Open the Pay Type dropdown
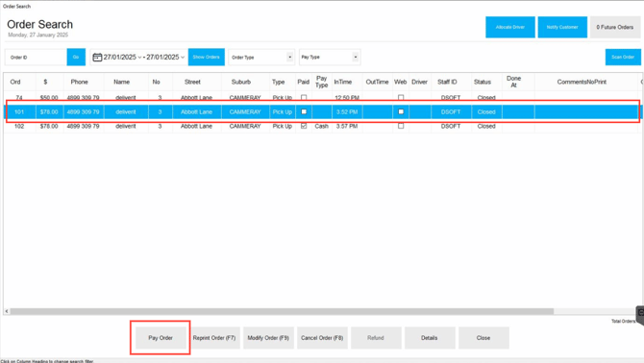 330,57
